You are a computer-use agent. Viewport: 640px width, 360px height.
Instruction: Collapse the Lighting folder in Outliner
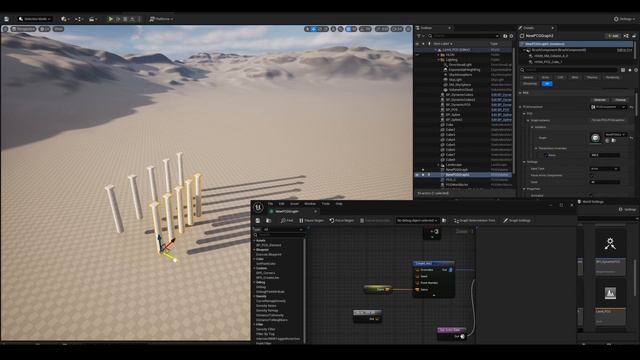pyautogui.click(x=439, y=60)
